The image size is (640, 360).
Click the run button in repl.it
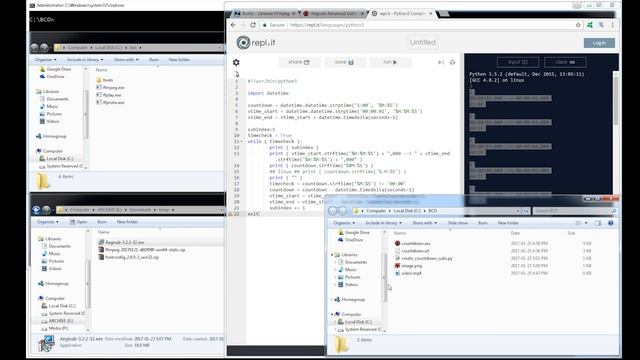click(390, 62)
